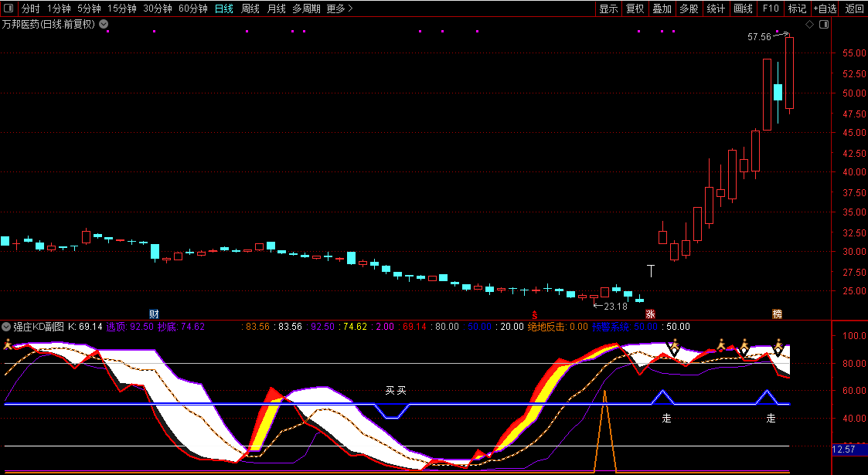Image resolution: width=868 pixels, height=475 pixels.
Task: Click the running-figure signal icon at indicator left
Action: click(8, 344)
